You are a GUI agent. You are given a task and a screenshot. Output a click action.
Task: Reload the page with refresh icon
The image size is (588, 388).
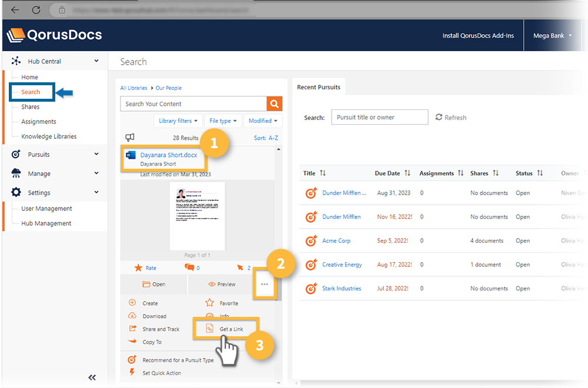click(x=36, y=10)
